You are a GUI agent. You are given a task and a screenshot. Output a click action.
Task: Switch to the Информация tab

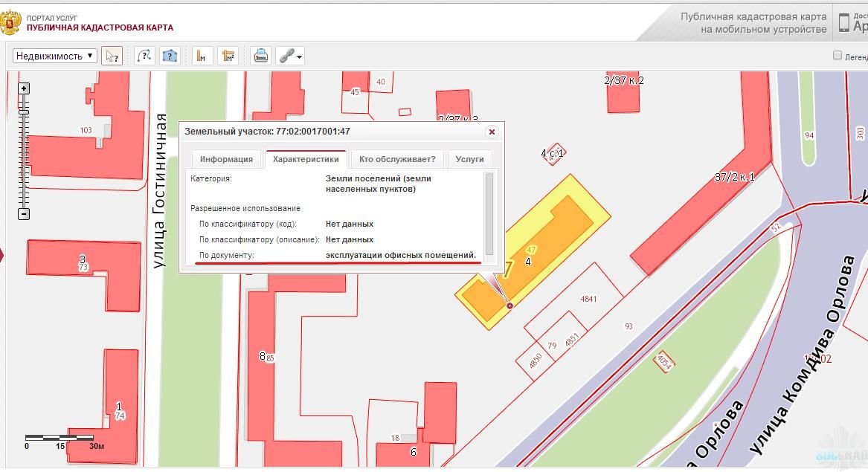[226, 159]
